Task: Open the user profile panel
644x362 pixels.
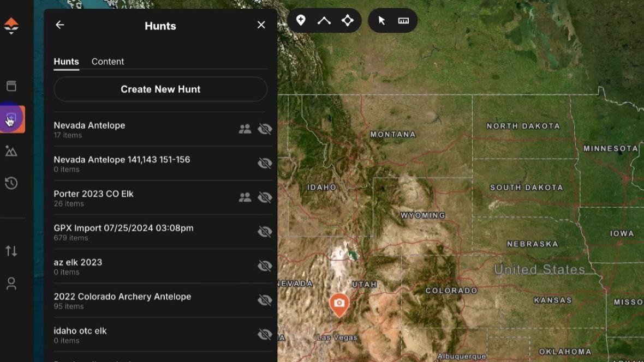Action: pyautogui.click(x=13, y=283)
